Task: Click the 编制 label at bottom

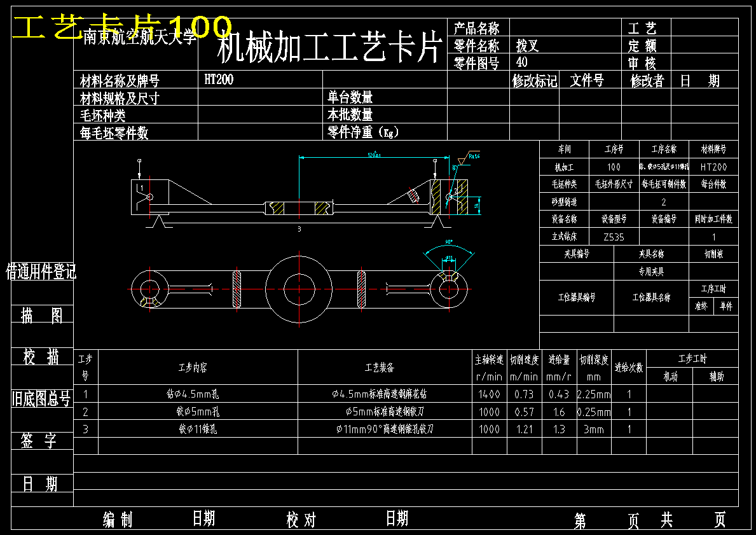Action: pyautogui.click(x=118, y=520)
